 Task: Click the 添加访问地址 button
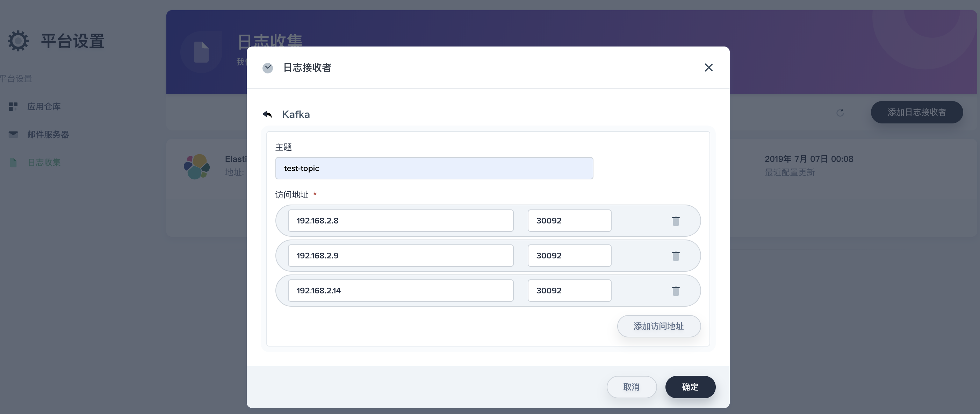[x=658, y=326]
